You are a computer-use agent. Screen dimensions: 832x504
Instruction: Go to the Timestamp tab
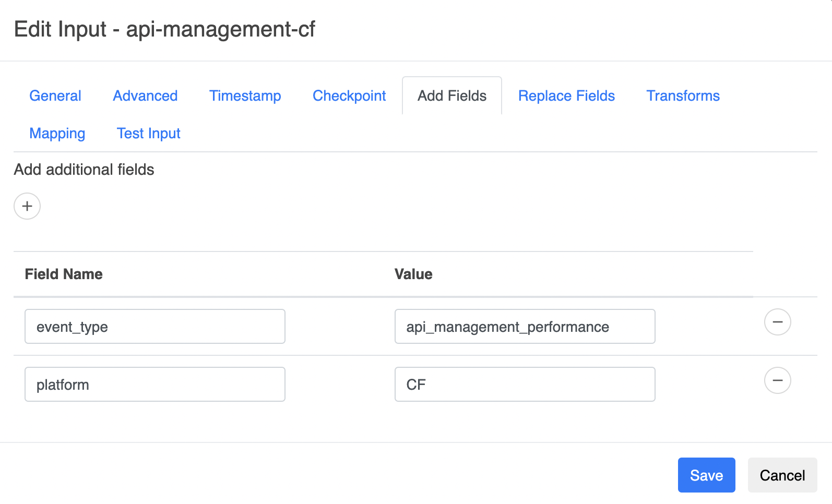(245, 96)
